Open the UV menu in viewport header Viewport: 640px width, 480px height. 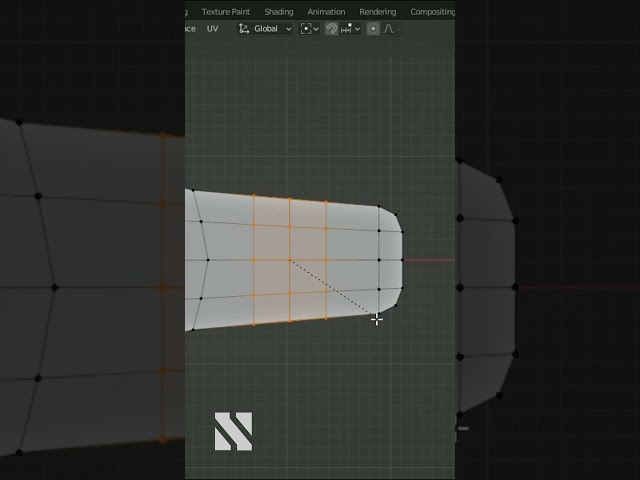212,29
